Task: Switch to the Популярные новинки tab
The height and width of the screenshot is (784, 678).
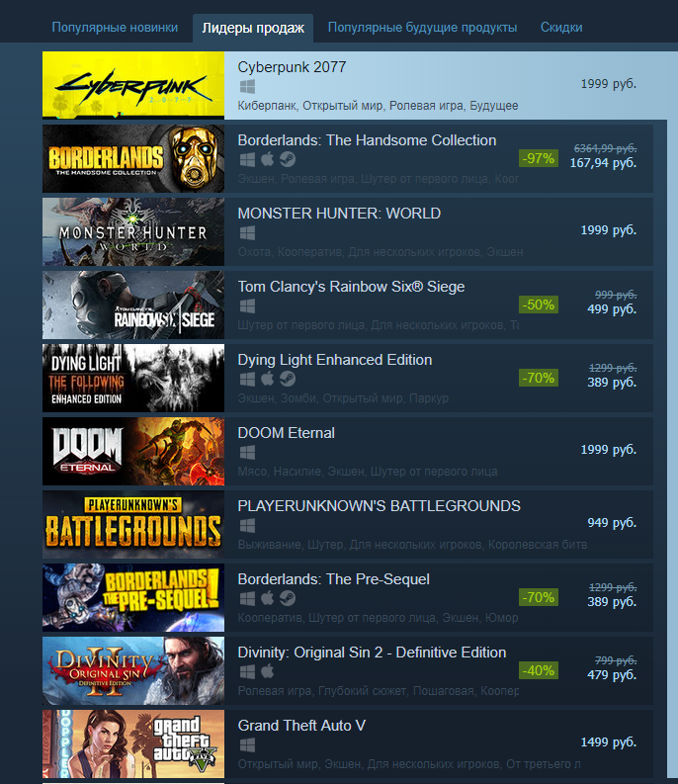Action: (x=115, y=28)
